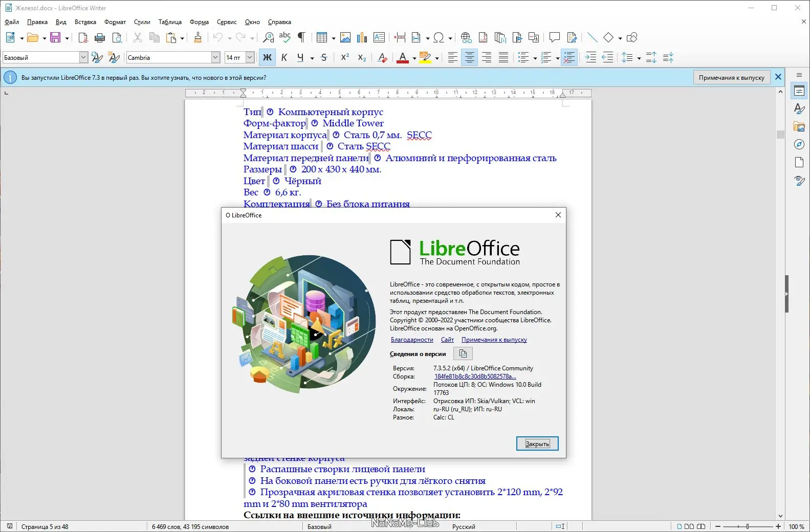
Task: Click the Страница 5 из 48 status field
Action: [x=45, y=526]
